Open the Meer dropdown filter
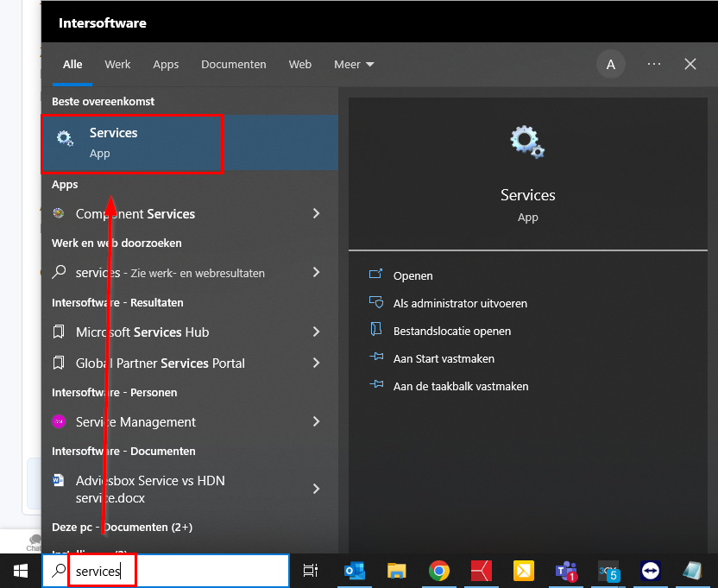This screenshot has height=588, width=718. click(x=354, y=65)
